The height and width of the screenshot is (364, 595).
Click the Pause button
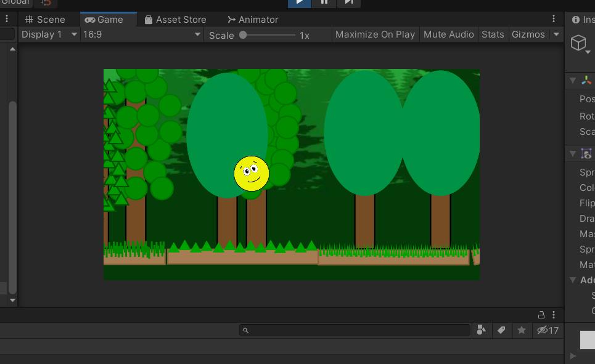pos(324,2)
